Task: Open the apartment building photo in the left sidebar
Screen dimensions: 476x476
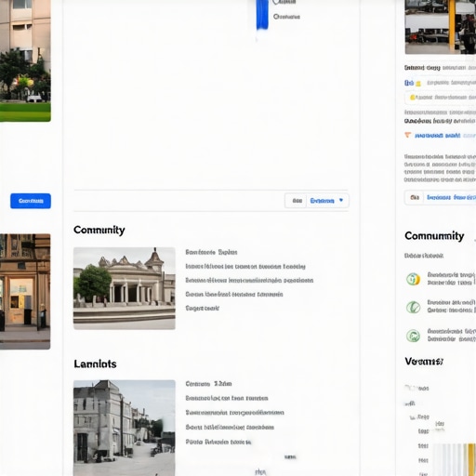Action: 25,60
